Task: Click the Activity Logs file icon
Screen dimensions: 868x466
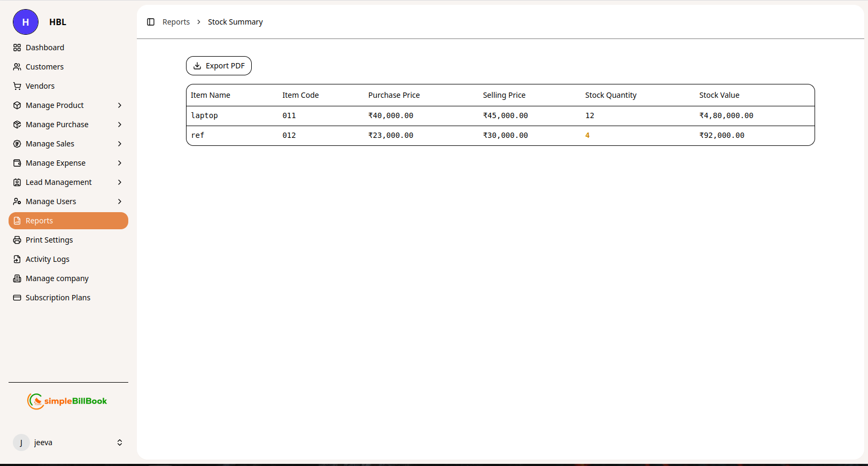Action: pyautogui.click(x=17, y=259)
